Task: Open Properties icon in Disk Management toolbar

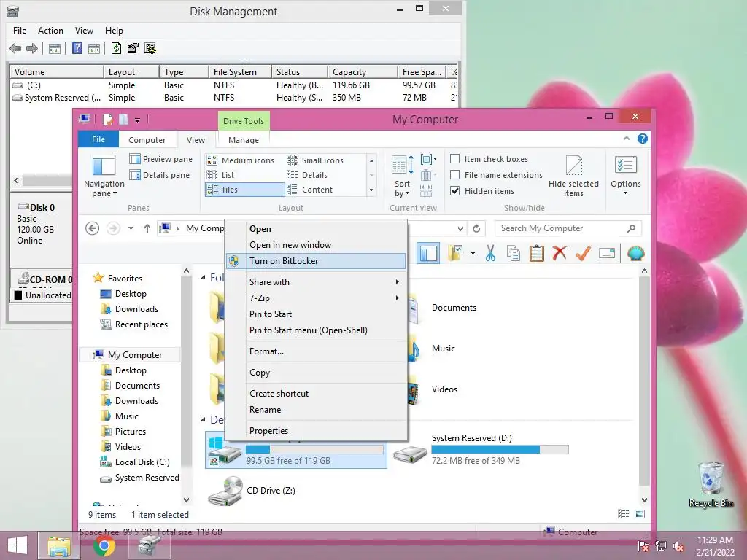Action: 133,48
